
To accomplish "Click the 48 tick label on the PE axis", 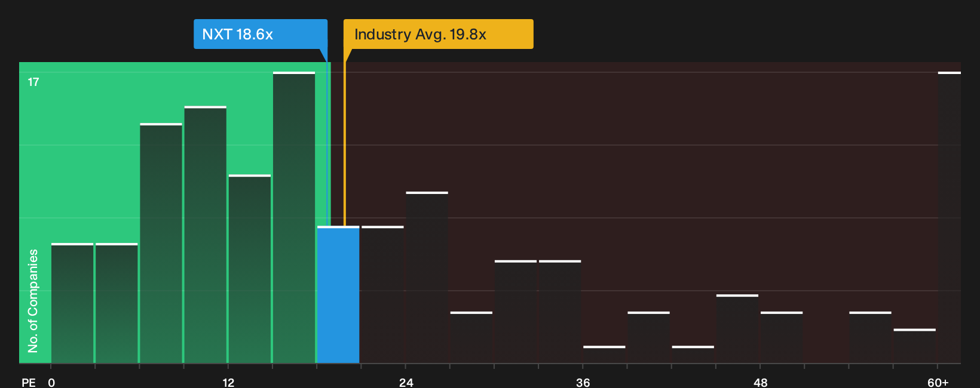I will click(761, 383).
